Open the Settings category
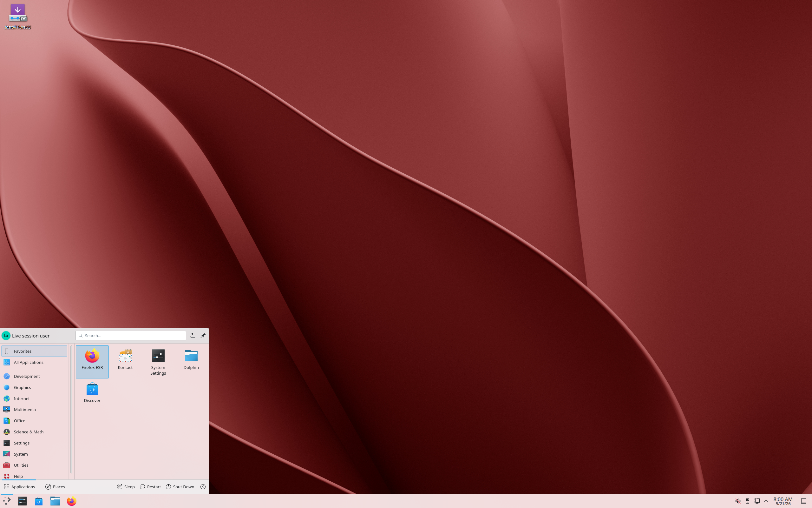 [34, 443]
